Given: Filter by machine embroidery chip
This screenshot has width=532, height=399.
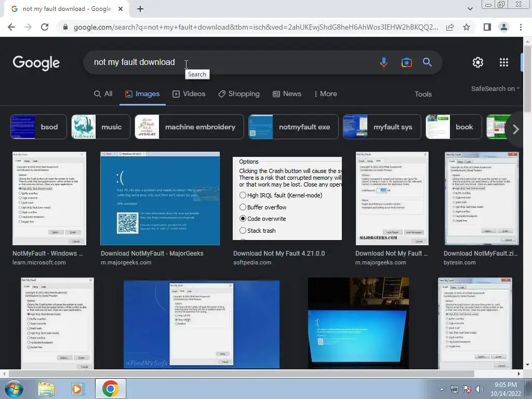Looking at the screenshot, I should [x=189, y=127].
